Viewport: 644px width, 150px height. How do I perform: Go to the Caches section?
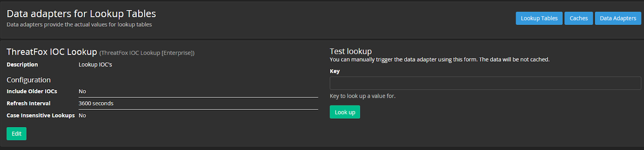pos(578,18)
